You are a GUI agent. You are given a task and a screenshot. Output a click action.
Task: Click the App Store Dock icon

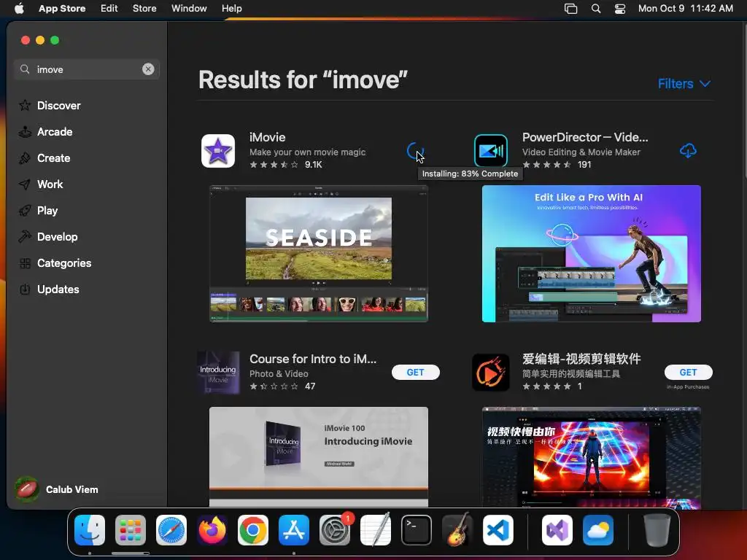click(294, 530)
